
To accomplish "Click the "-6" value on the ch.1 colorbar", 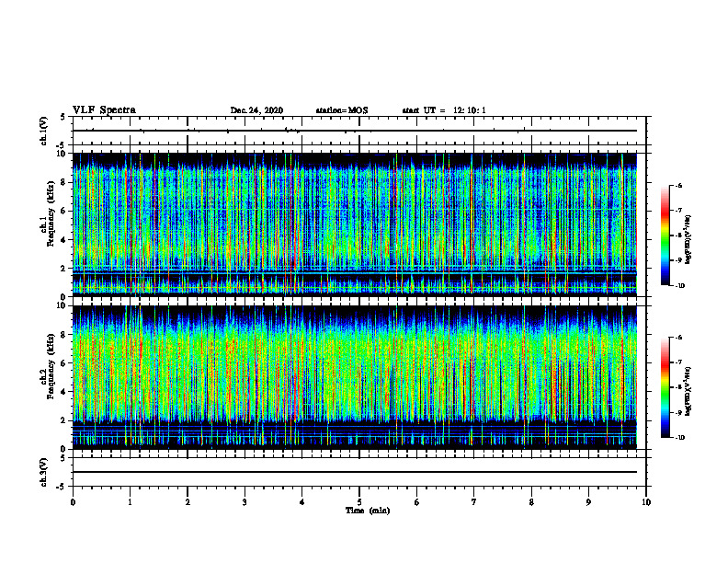I will pos(678,185).
